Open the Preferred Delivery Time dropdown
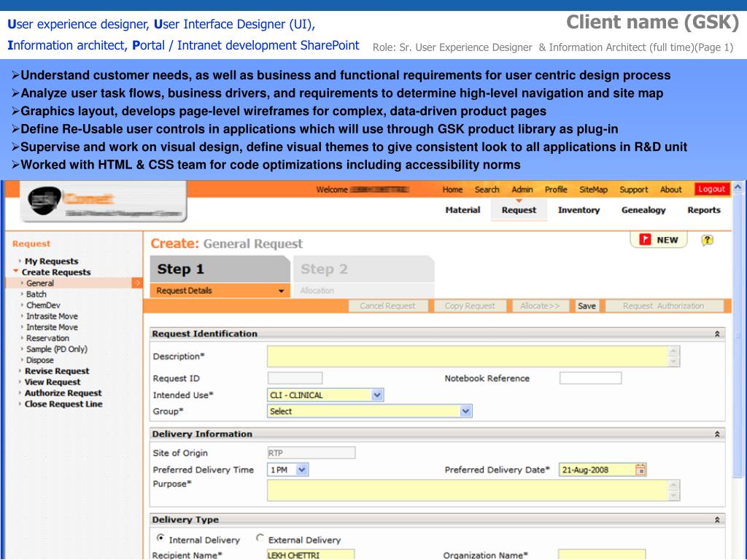The image size is (747, 560). coord(301,470)
